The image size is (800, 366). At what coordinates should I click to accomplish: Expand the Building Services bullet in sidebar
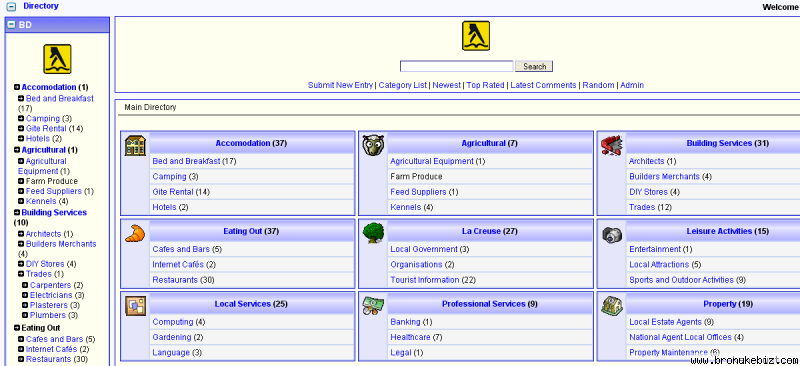(17, 212)
